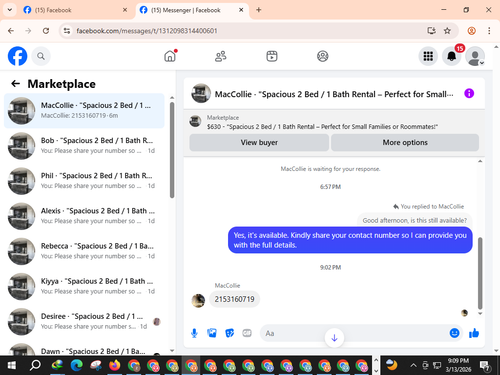Open the Groups icon in top navigation
500x375 pixels.
tap(322, 56)
